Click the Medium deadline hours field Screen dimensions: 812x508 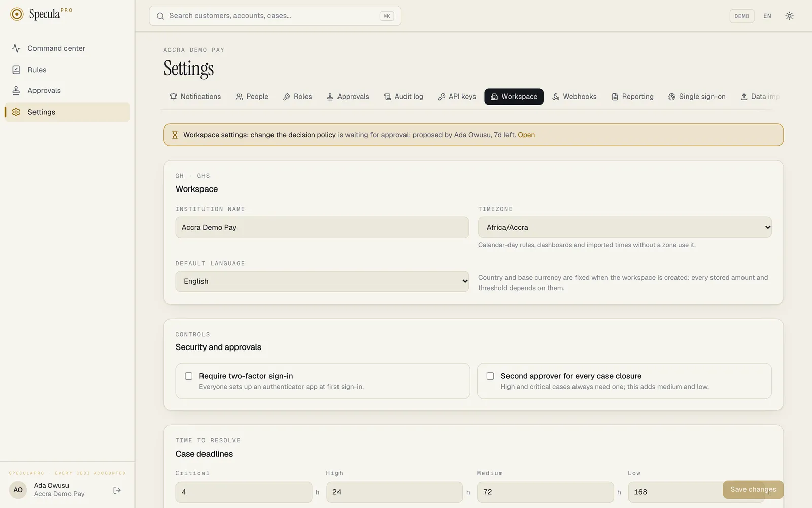click(x=545, y=492)
